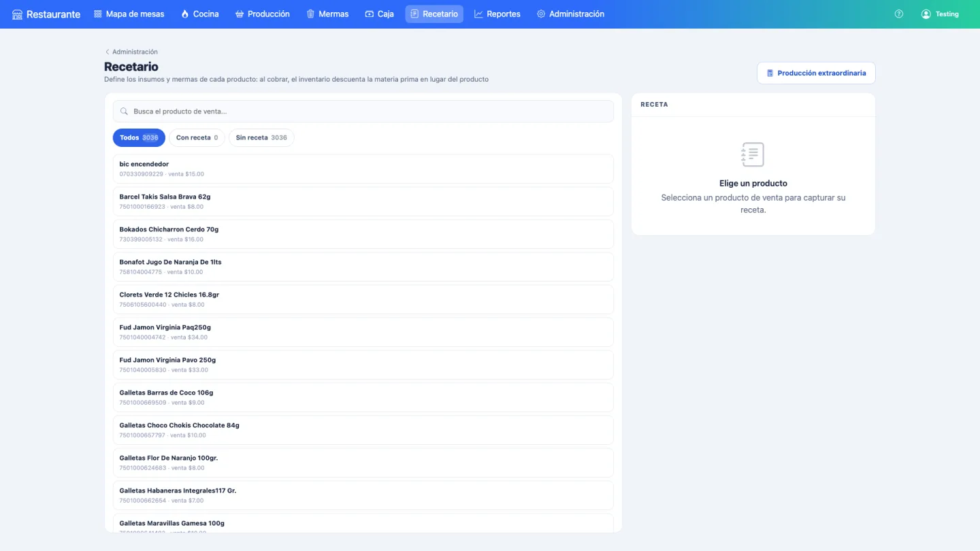980x551 pixels.
Task: Filter by Con receta
Action: point(197,138)
